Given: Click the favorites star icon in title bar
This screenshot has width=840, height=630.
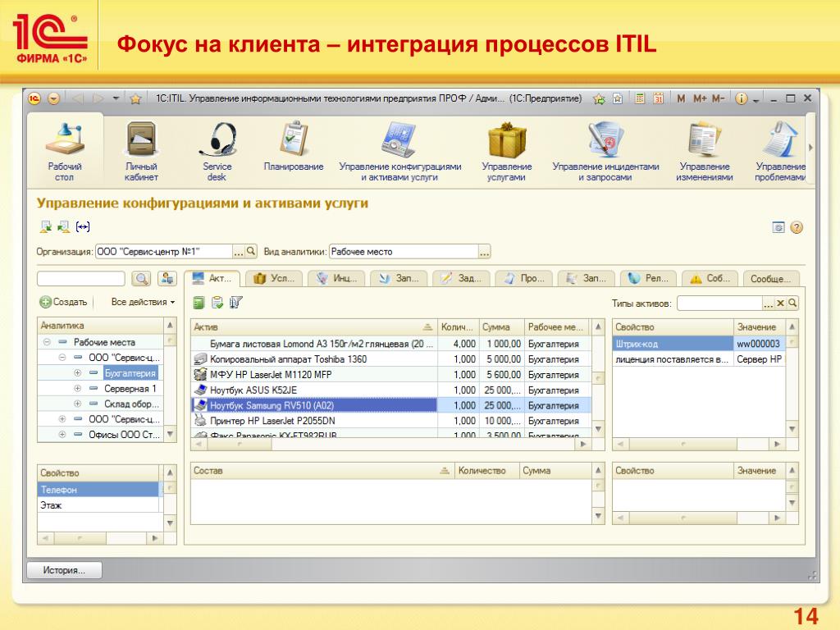Looking at the screenshot, I should pyautogui.click(x=135, y=98).
